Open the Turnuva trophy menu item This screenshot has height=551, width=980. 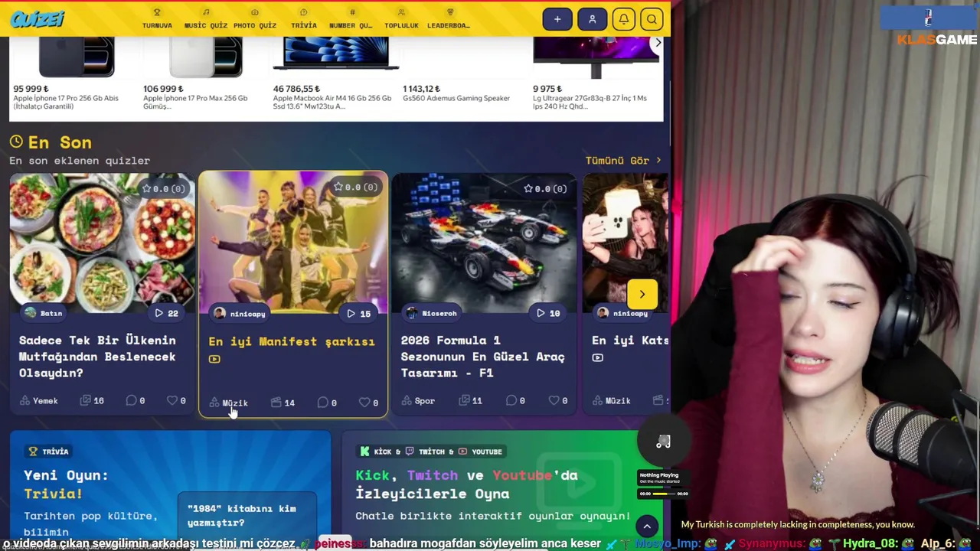tap(157, 19)
